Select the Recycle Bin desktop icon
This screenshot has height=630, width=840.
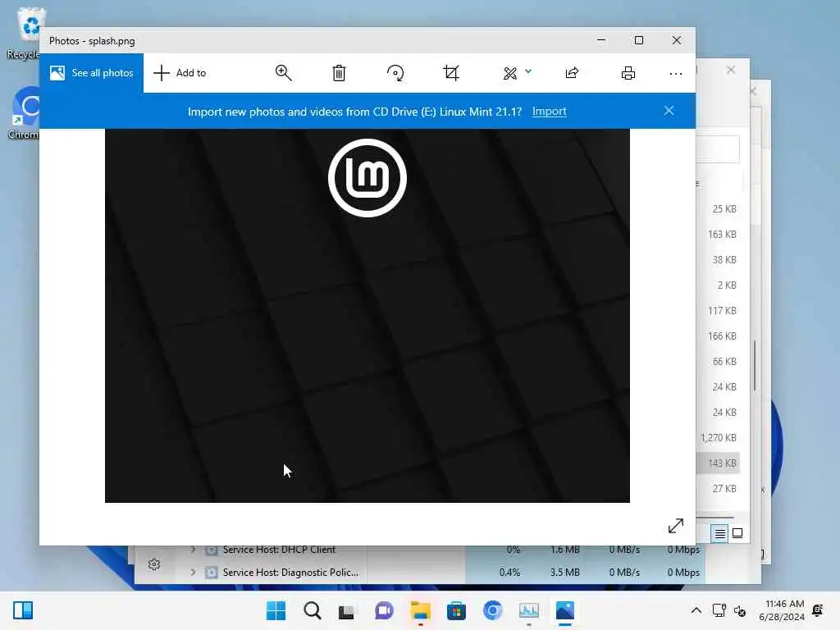pos(24,33)
